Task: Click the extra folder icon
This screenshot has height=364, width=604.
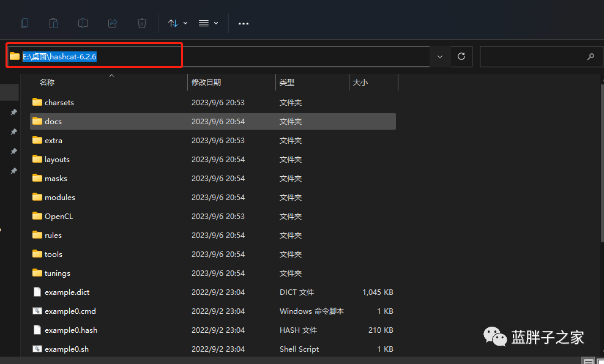Action: point(37,140)
